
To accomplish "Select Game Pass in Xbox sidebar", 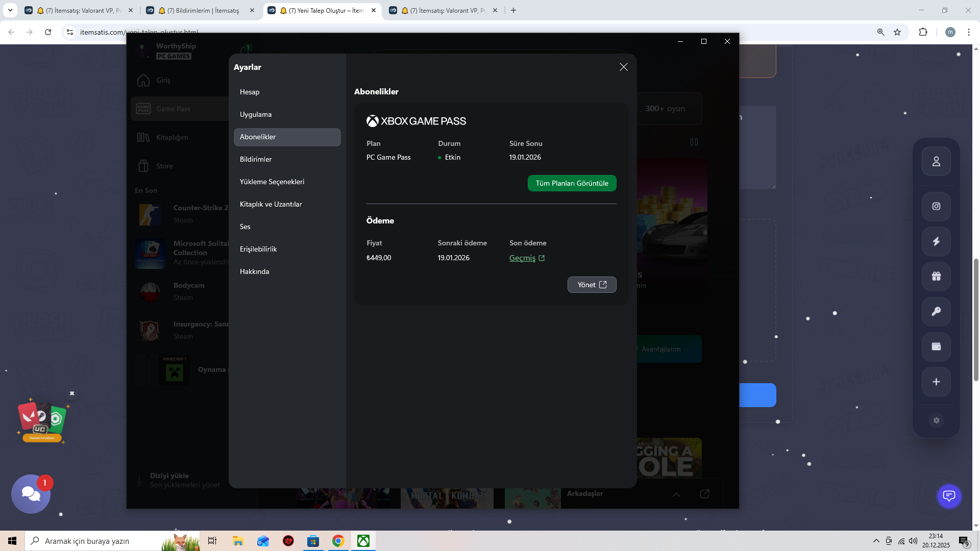I will (180, 109).
